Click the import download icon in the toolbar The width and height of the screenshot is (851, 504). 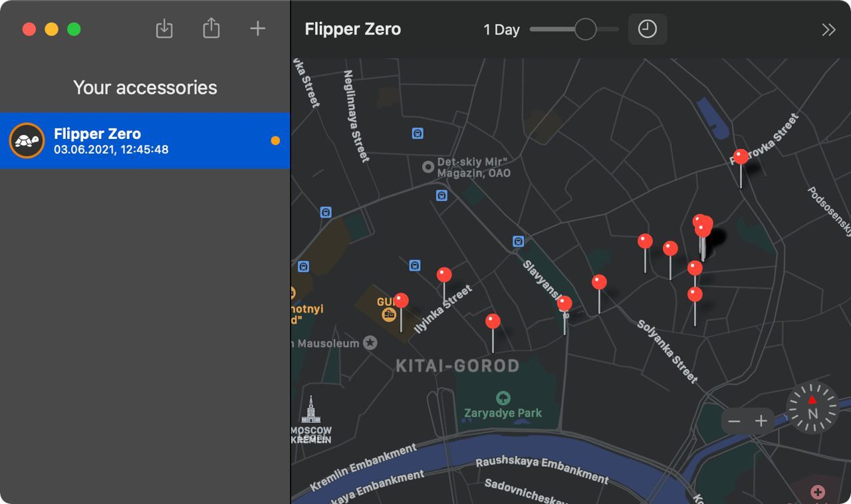pyautogui.click(x=164, y=29)
